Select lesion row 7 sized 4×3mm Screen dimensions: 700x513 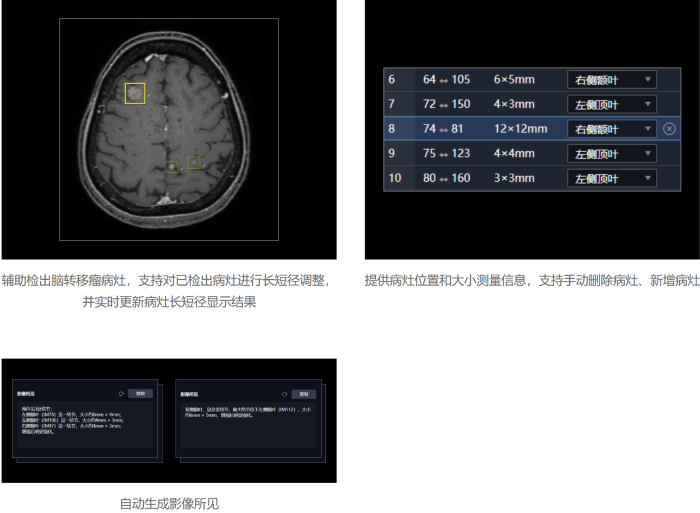[510, 104]
